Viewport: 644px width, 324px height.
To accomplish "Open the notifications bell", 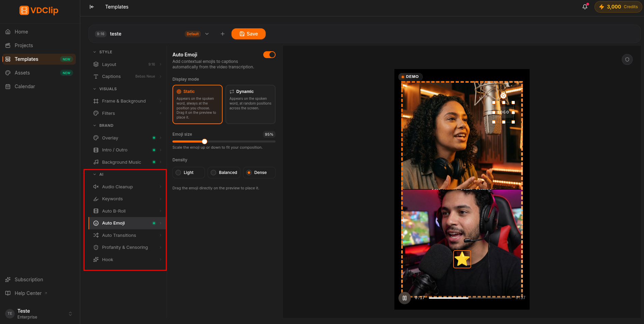I will click(x=585, y=7).
